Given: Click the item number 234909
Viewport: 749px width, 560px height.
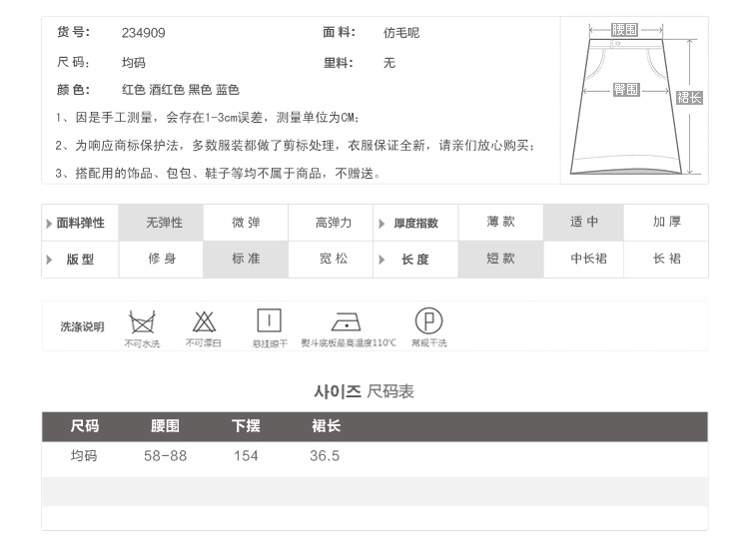Looking at the screenshot, I should coord(143,33).
